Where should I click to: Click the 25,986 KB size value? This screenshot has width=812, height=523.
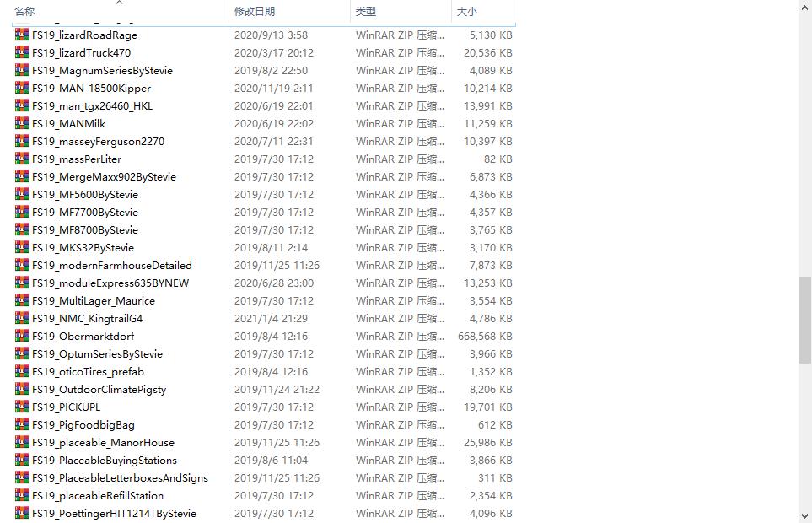click(488, 443)
